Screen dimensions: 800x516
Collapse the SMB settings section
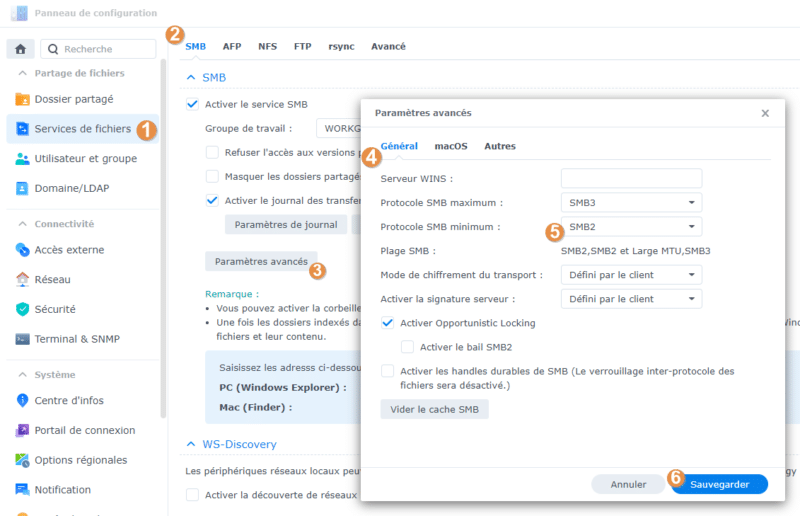tap(191, 77)
